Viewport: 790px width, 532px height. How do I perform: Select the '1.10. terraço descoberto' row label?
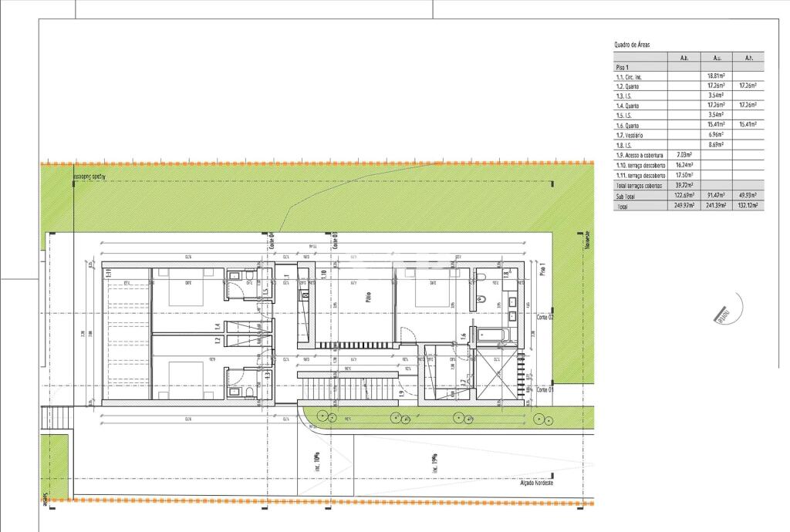point(640,166)
